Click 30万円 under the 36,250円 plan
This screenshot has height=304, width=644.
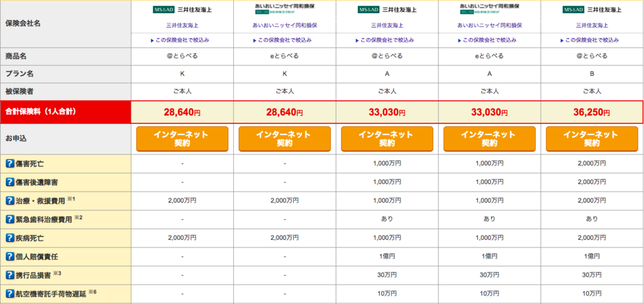pyautogui.click(x=592, y=275)
